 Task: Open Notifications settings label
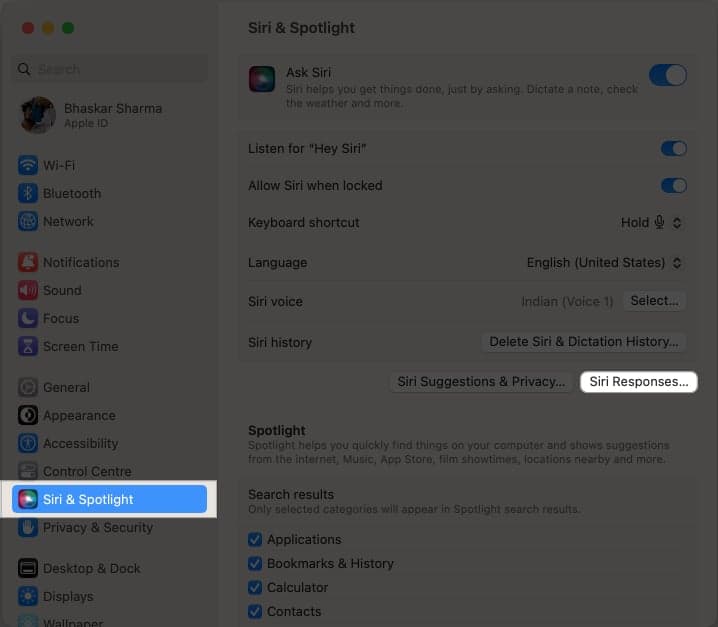coord(81,262)
